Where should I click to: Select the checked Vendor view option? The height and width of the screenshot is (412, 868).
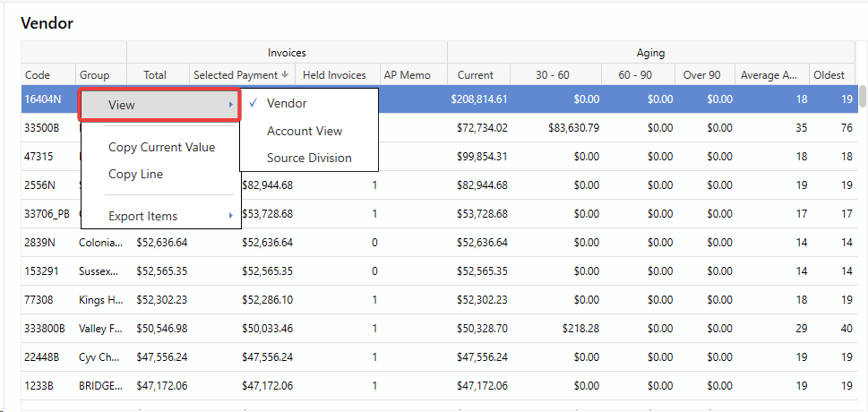(x=287, y=104)
